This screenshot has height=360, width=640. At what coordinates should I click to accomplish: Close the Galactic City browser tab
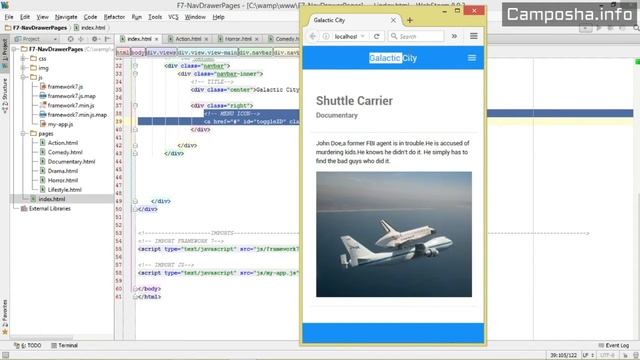[393, 20]
